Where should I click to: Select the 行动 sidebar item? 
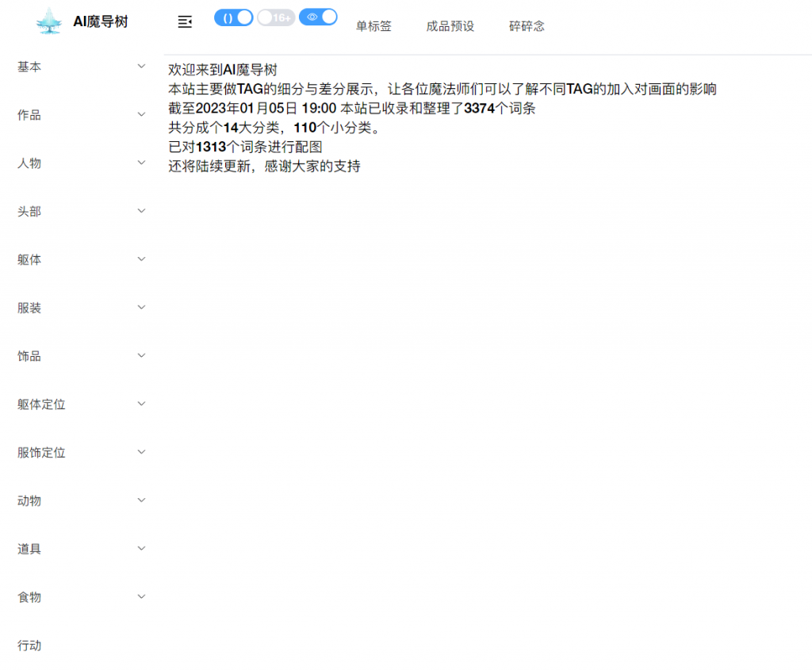pyautogui.click(x=29, y=646)
